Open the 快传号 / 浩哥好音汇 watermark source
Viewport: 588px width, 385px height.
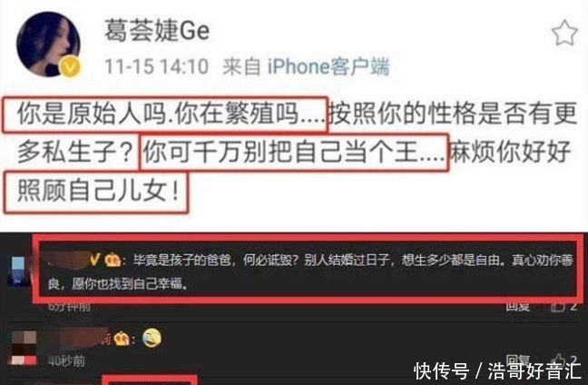pos(497,371)
